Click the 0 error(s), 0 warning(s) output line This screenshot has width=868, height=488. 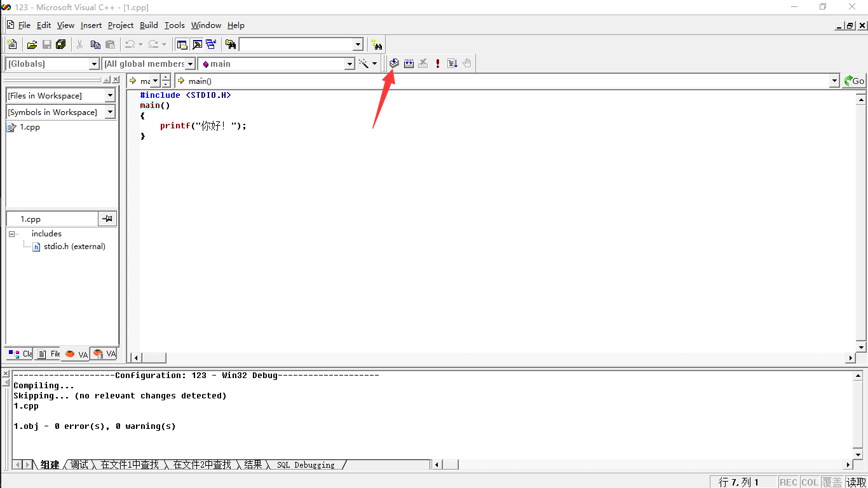coord(95,426)
